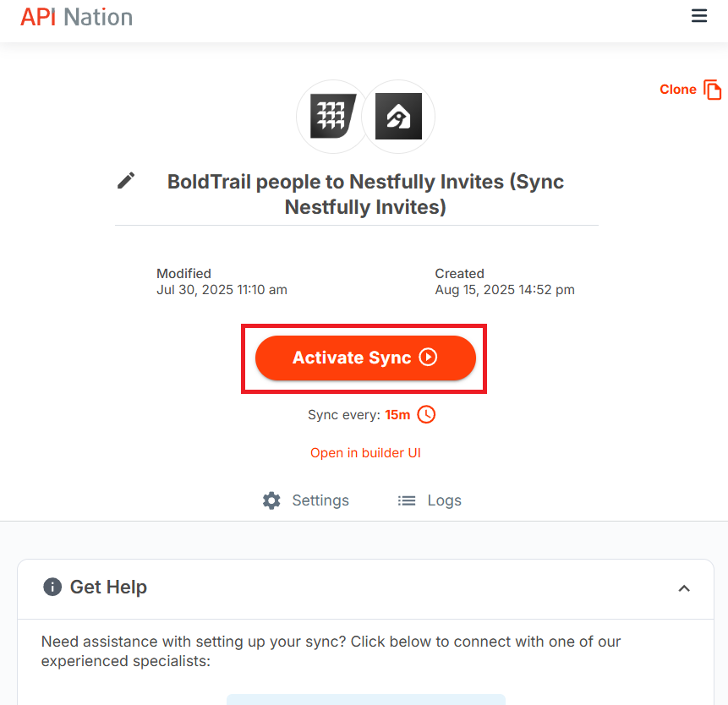
Task: Click the Nestfully house logo
Action: pyautogui.click(x=398, y=116)
